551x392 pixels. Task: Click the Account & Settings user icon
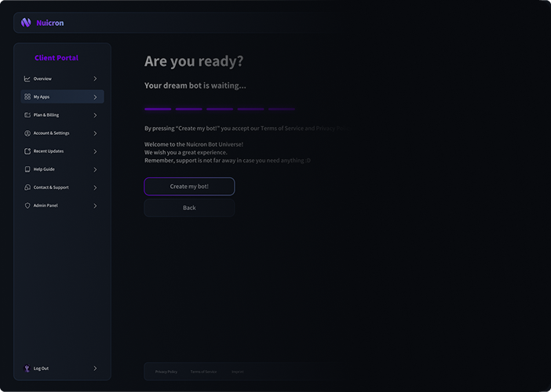pyautogui.click(x=27, y=133)
